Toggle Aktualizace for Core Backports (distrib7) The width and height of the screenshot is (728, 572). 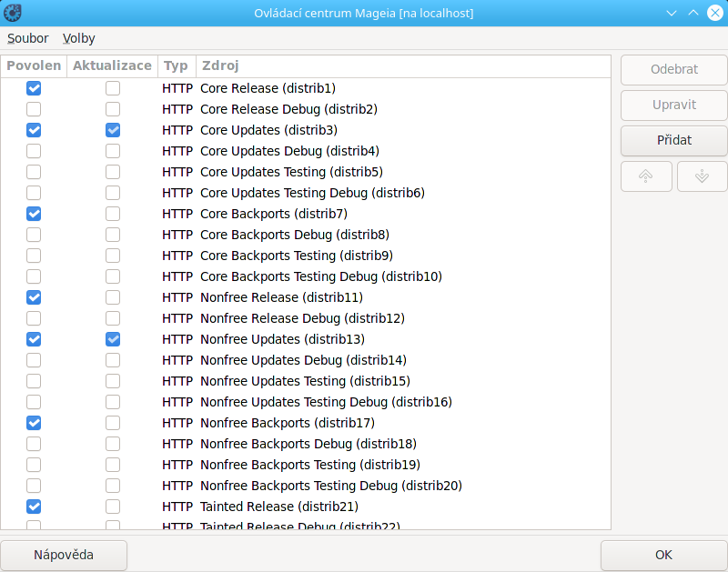pos(113,214)
